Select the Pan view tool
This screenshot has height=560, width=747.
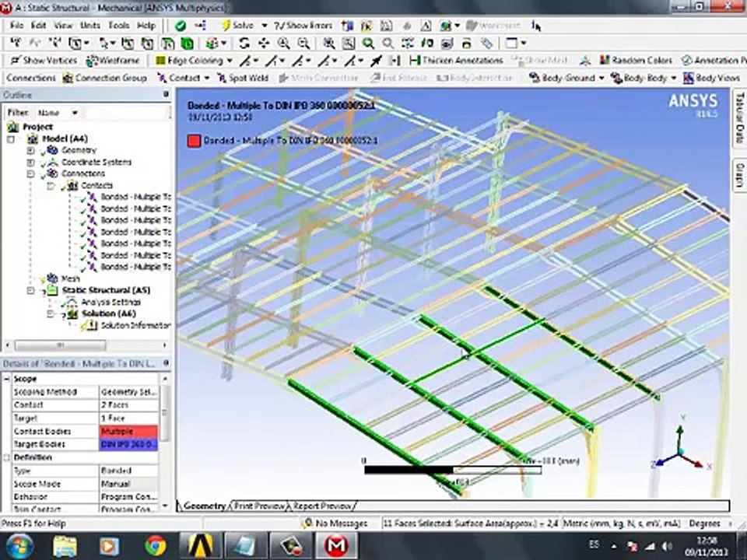tap(264, 44)
